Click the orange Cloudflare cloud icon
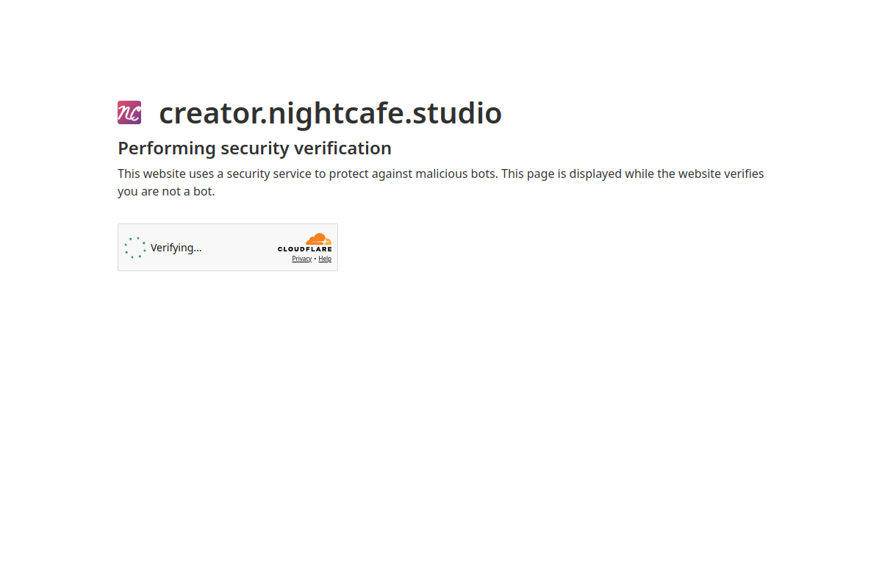The width and height of the screenshot is (882, 588). coord(319,239)
